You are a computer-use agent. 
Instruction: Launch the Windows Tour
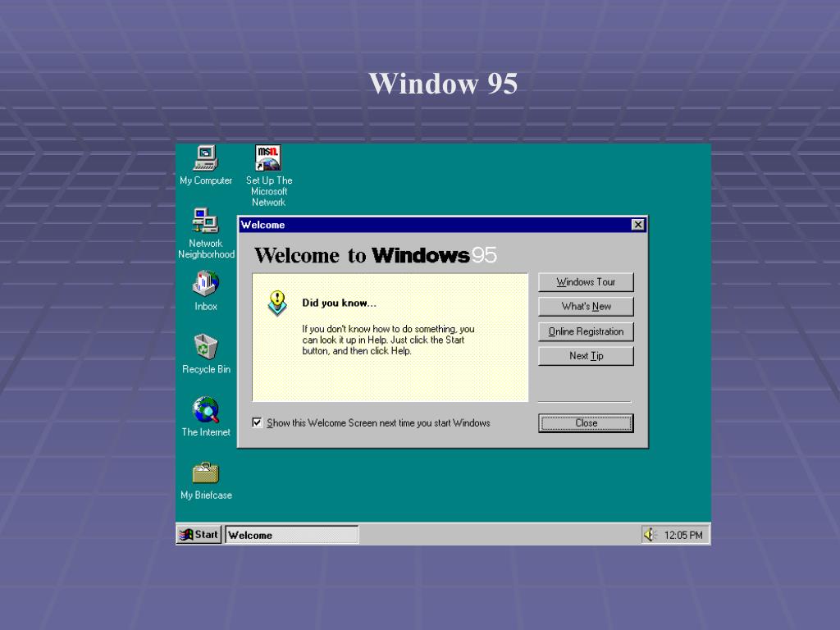(x=586, y=282)
